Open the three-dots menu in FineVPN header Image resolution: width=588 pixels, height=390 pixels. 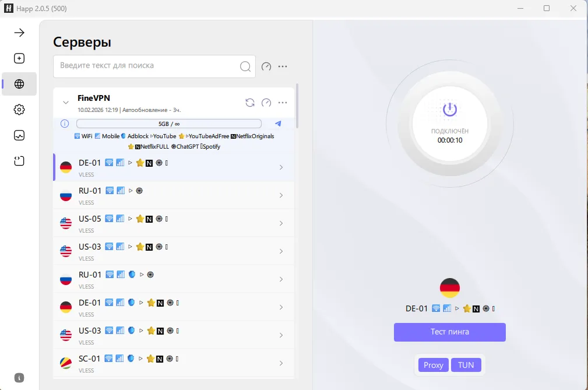(x=283, y=103)
